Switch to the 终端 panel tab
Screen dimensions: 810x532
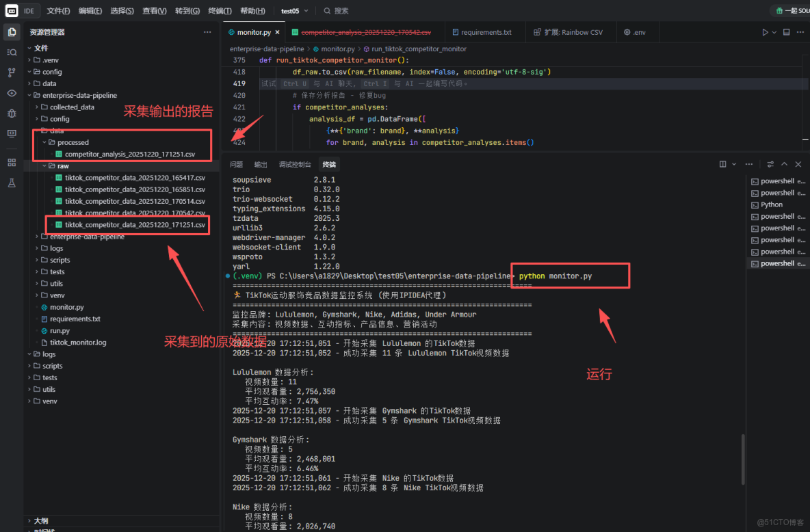[x=329, y=164]
